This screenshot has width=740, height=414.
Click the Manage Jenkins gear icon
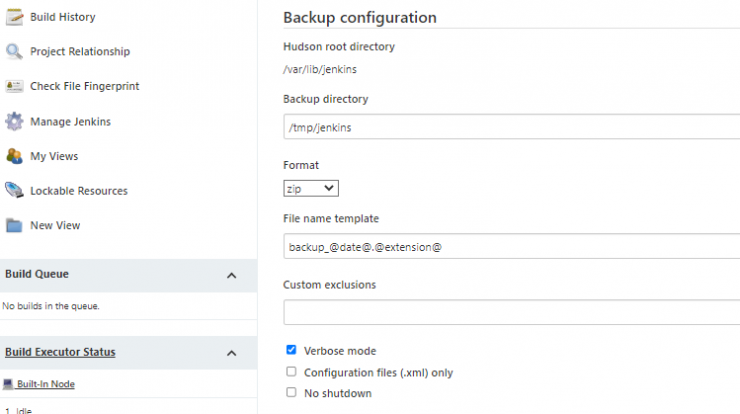(x=14, y=121)
